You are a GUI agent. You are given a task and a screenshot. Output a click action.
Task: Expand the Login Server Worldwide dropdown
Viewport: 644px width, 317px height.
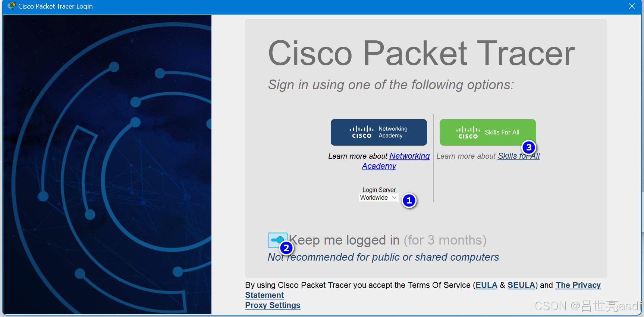378,198
